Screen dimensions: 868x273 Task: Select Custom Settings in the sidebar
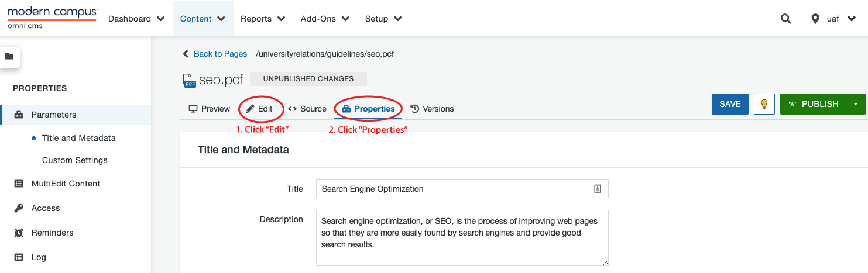(74, 160)
